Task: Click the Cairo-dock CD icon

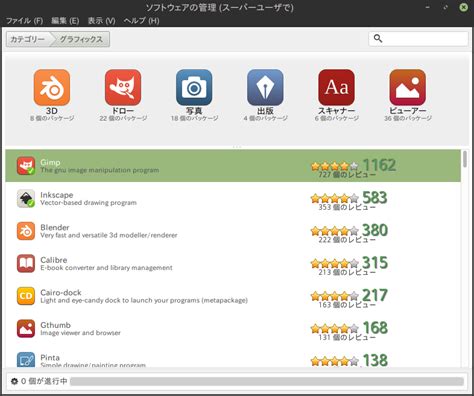Action: (x=26, y=296)
